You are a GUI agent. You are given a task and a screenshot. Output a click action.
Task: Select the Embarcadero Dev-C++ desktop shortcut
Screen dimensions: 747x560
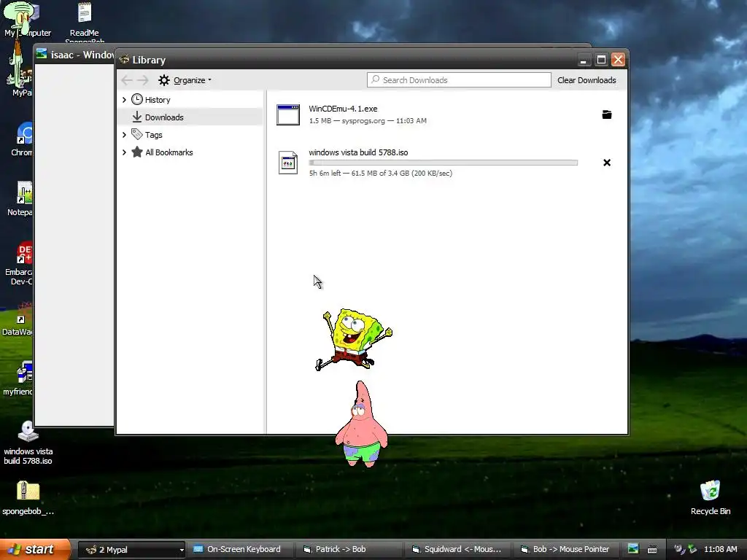(20, 263)
